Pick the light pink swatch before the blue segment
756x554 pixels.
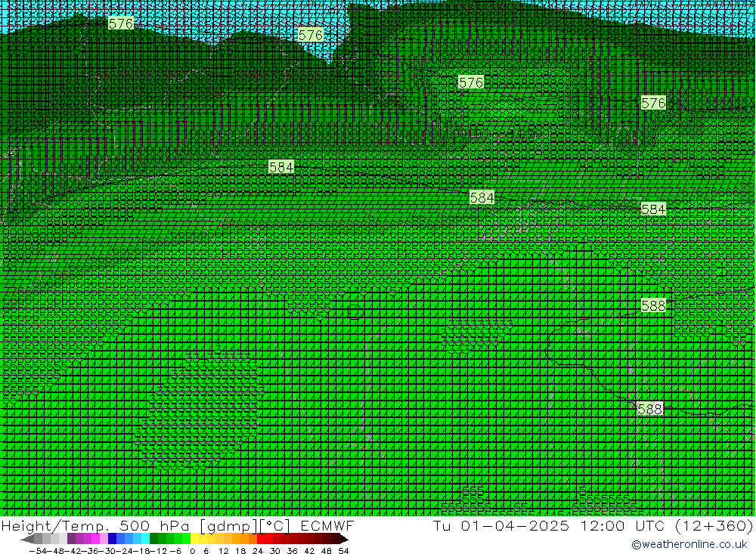pyautogui.click(x=104, y=539)
